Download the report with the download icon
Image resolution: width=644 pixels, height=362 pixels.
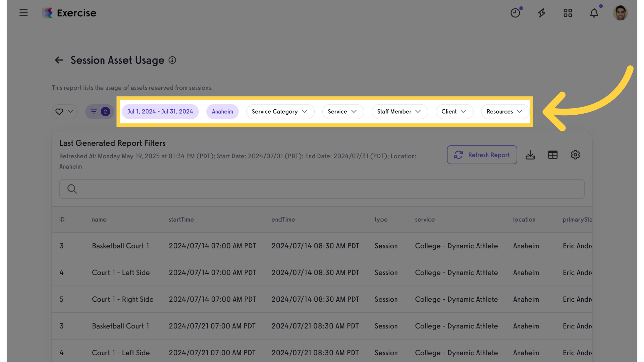530,155
